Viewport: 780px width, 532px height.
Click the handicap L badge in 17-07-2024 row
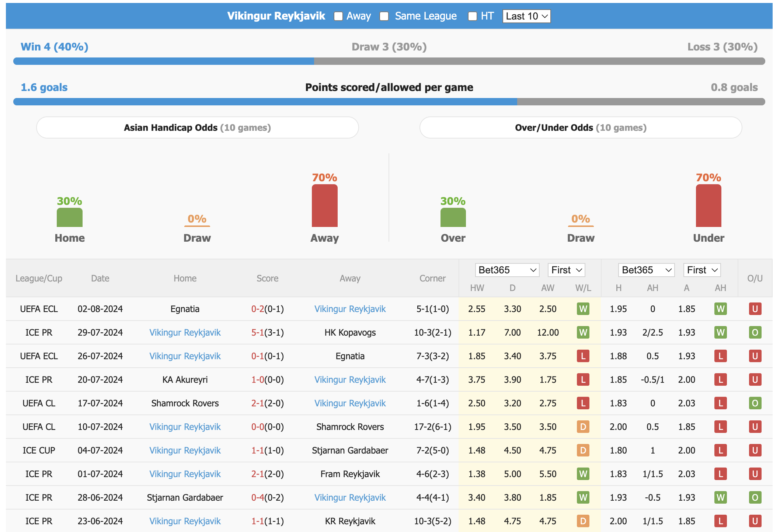tap(721, 403)
